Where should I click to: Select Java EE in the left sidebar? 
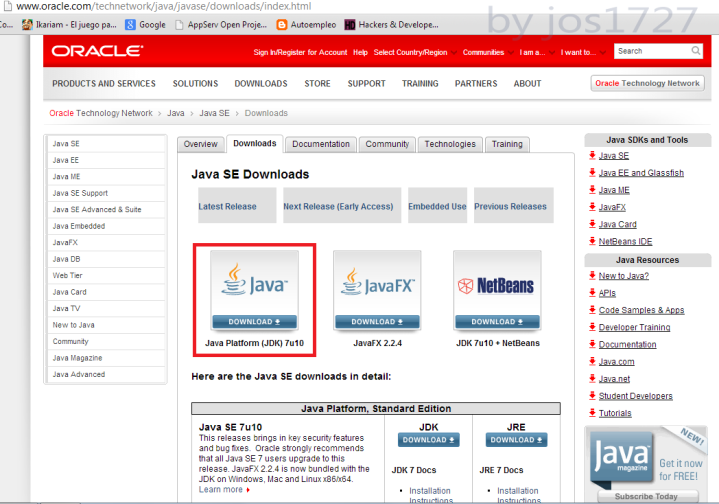pos(106,160)
